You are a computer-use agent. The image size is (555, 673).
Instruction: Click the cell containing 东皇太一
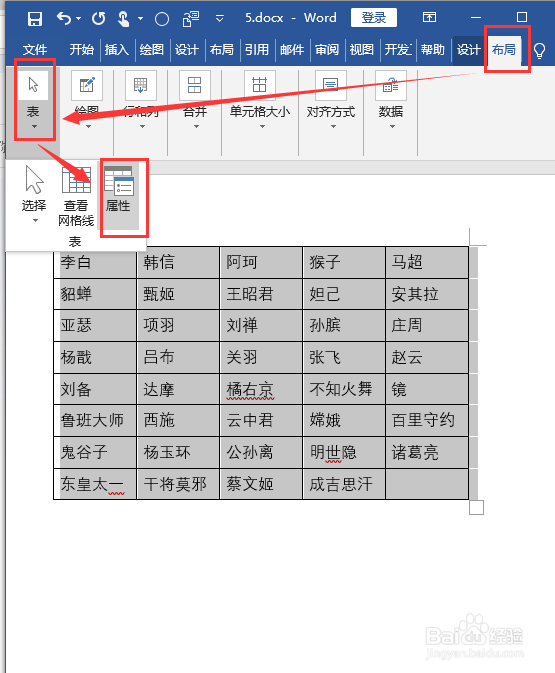[x=95, y=484]
